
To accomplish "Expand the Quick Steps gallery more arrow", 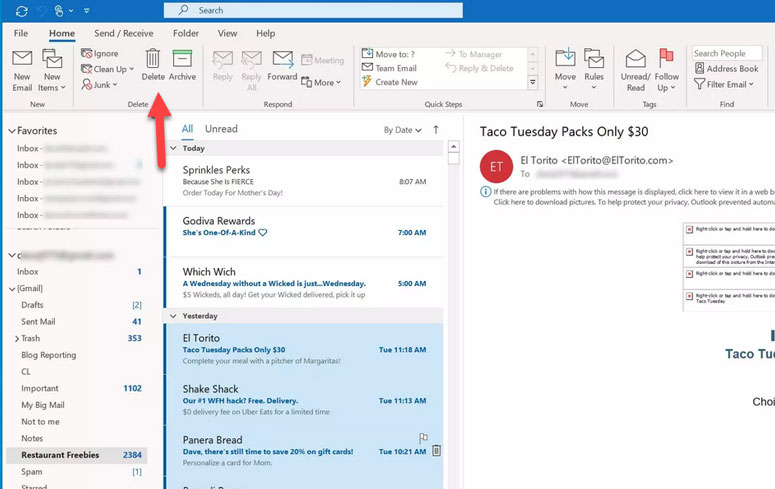I will pos(533,82).
